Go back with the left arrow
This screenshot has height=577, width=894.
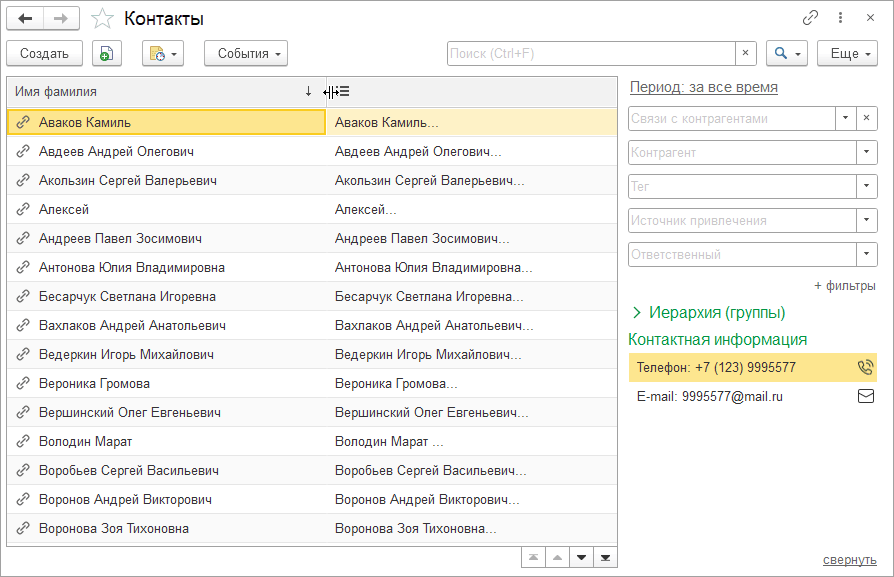tap(26, 19)
